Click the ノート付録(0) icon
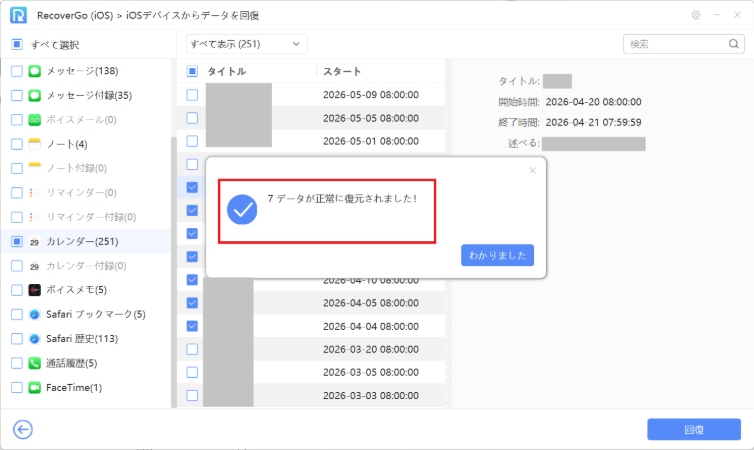 point(35,168)
